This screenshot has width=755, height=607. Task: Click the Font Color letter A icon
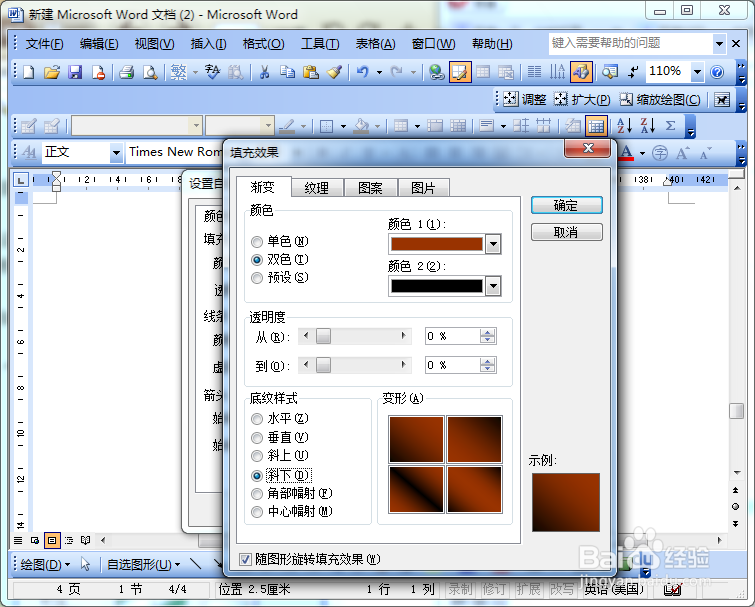point(626,153)
